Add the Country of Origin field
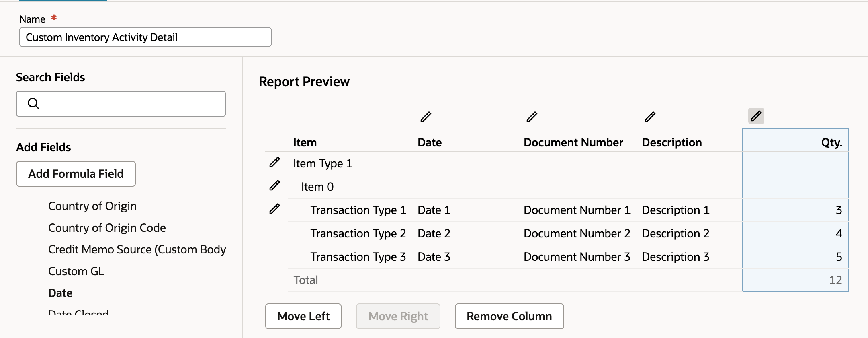The width and height of the screenshot is (868, 338). pos(92,206)
